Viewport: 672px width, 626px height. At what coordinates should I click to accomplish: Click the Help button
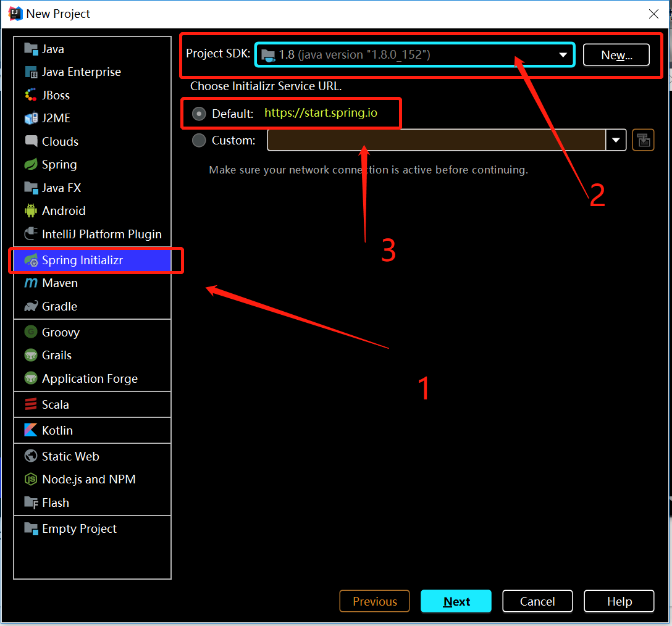[x=619, y=601]
